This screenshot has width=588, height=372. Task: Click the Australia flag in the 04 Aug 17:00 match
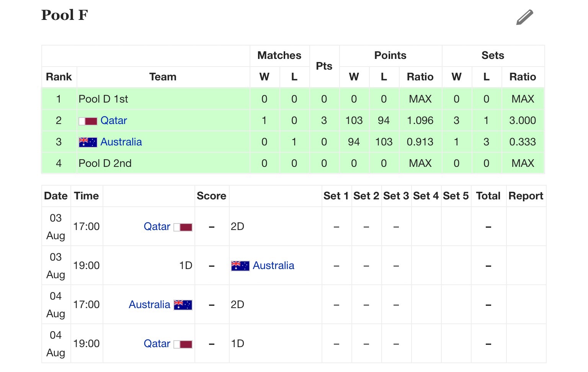pos(183,305)
